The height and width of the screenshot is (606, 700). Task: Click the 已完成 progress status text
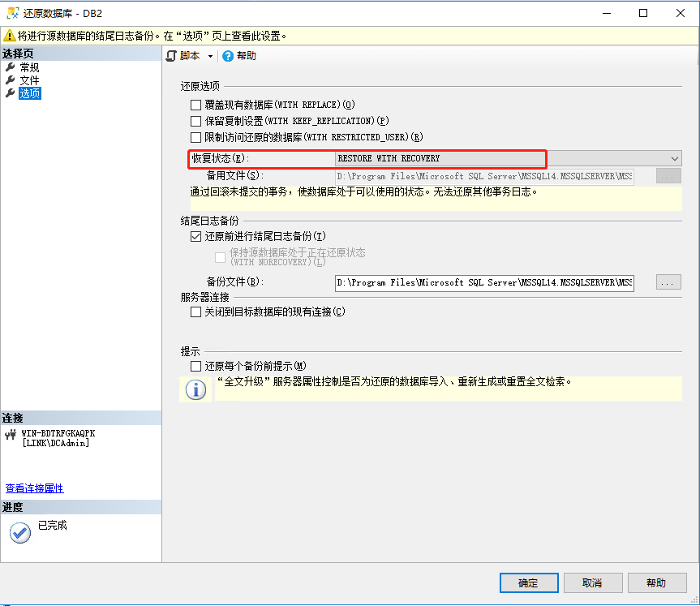pyautogui.click(x=52, y=525)
